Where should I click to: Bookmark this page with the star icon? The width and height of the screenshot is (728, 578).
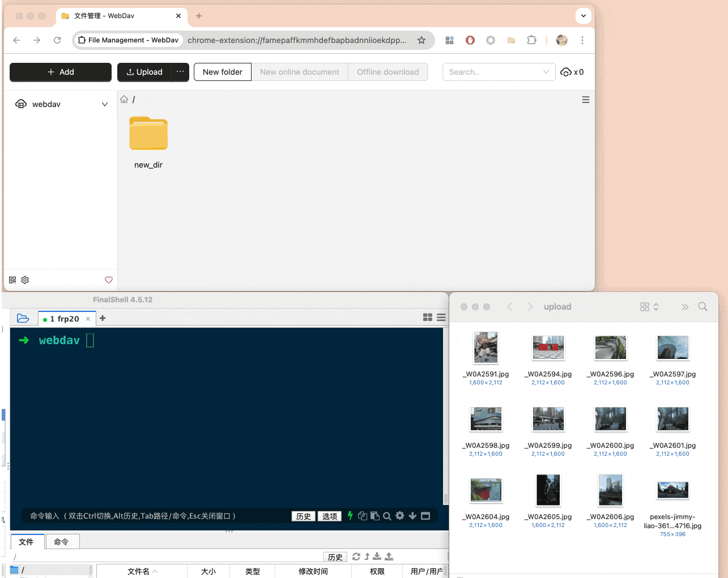422,40
